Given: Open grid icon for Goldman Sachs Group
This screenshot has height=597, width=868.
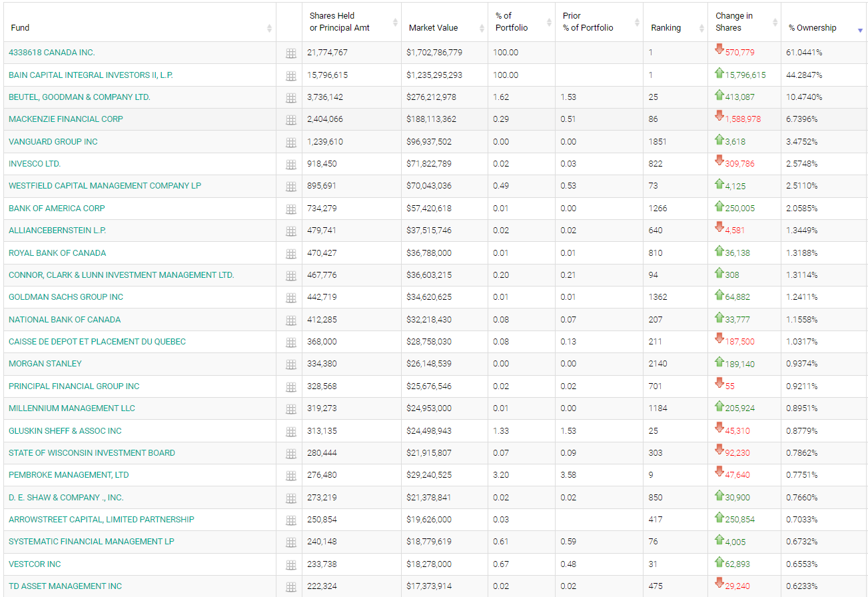Looking at the screenshot, I should [290, 298].
